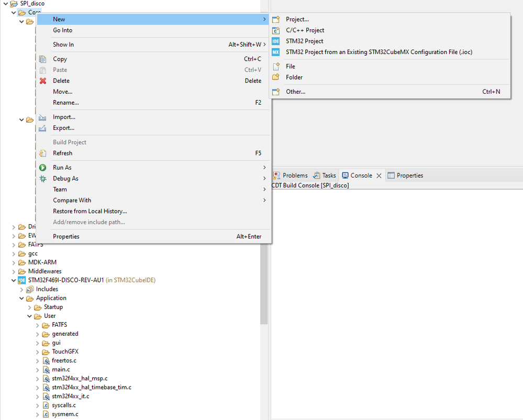
Task: Click the CDT Build Console [SPI_disco] label
Action: pyautogui.click(x=310, y=185)
